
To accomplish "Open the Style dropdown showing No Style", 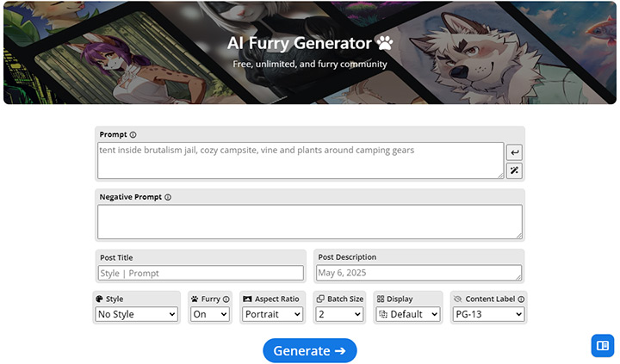I will [136, 315].
